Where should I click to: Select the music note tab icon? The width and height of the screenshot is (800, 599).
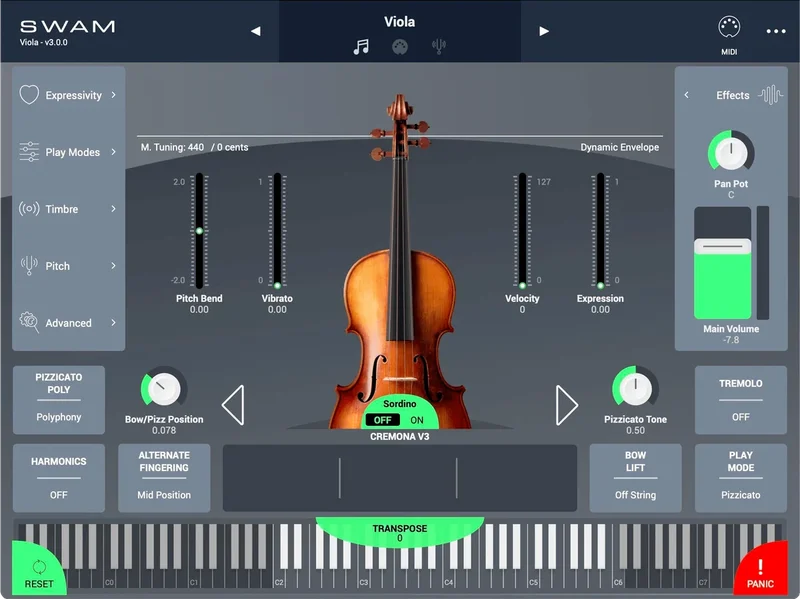(x=361, y=47)
